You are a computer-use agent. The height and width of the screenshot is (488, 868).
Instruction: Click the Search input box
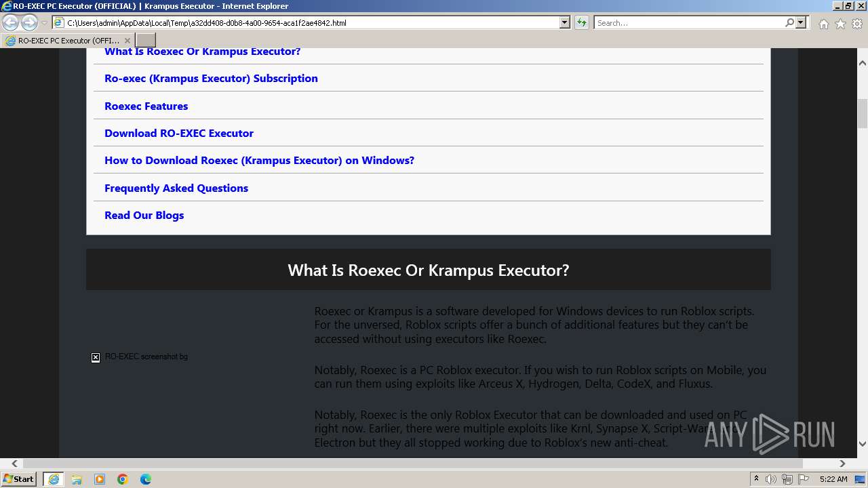tap(689, 22)
